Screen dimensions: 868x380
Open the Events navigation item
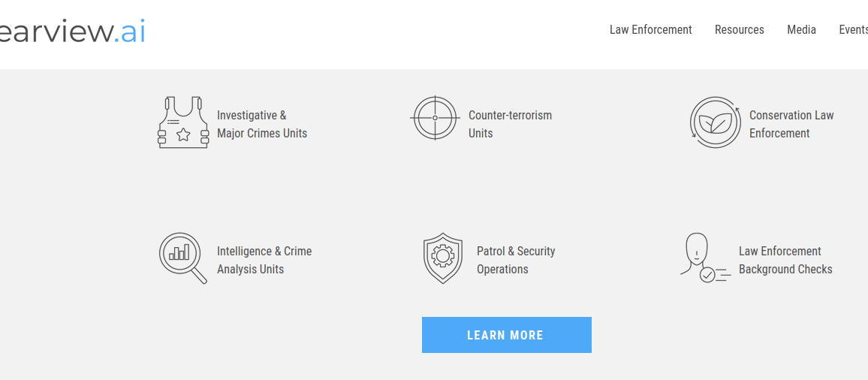click(x=853, y=30)
